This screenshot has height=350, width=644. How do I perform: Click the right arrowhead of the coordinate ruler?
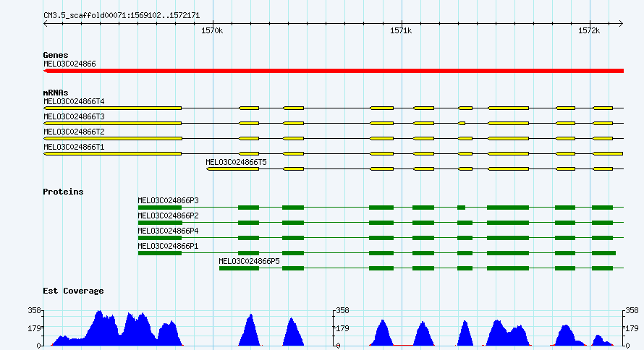621,24
